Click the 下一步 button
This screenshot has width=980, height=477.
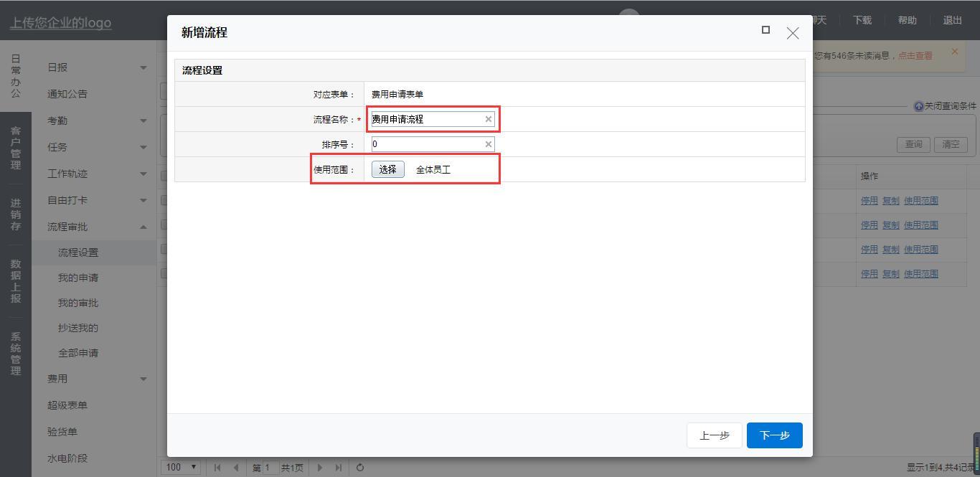(x=774, y=435)
